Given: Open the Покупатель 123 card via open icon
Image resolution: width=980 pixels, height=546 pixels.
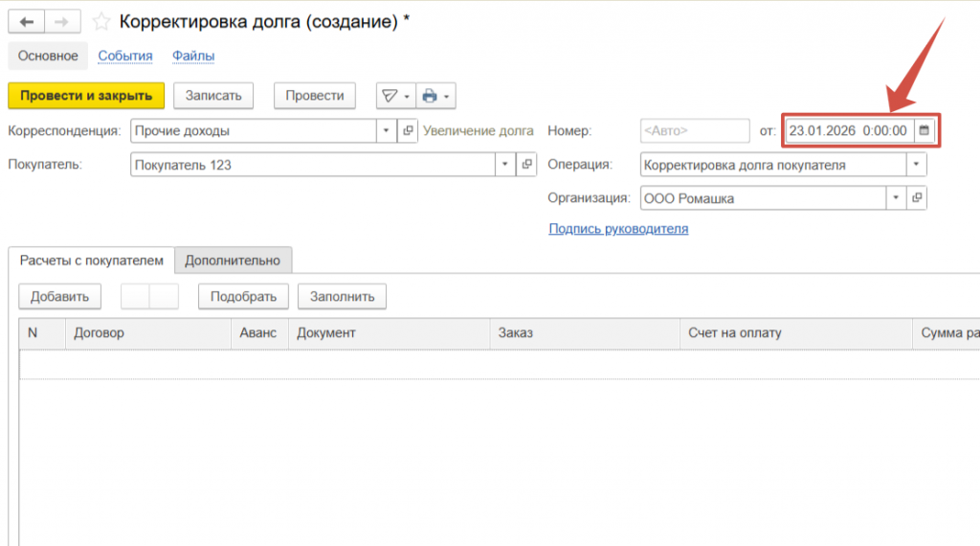Looking at the screenshot, I should click(526, 165).
